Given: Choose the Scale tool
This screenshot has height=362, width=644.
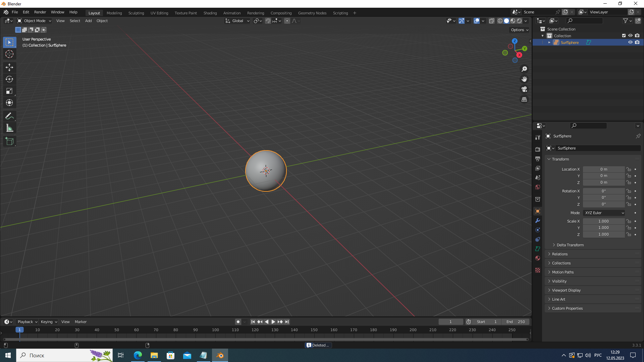Looking at the screenshot, I should (x=9, y=91).
